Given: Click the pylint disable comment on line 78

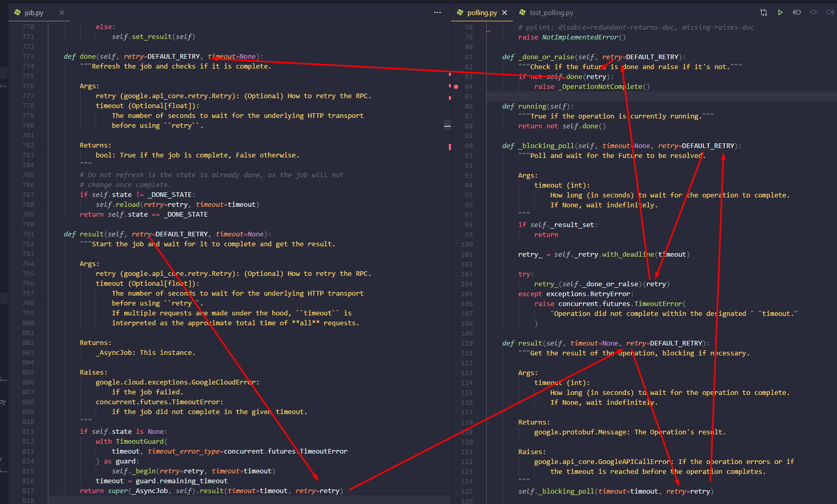Looking at the screenshot, I should coord(636,28).
